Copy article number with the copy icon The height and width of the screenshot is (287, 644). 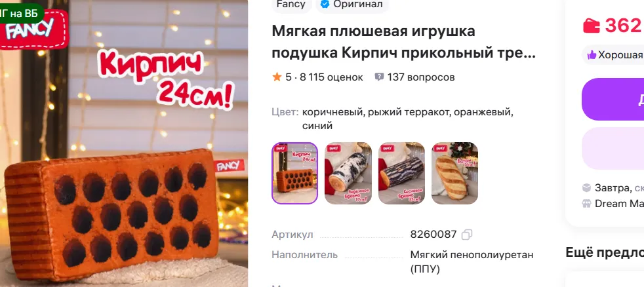coord(466,235)
